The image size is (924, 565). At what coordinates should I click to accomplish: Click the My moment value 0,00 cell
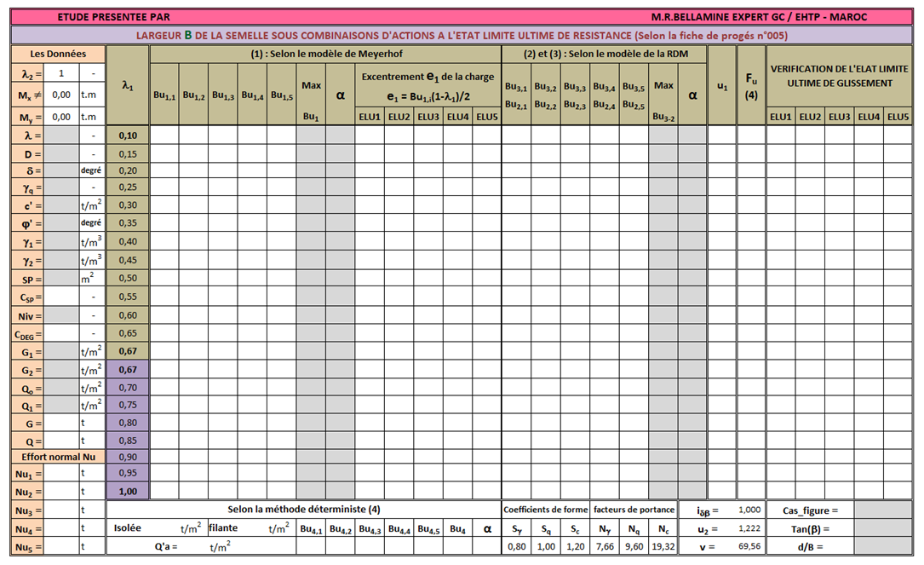coord(61,117)
